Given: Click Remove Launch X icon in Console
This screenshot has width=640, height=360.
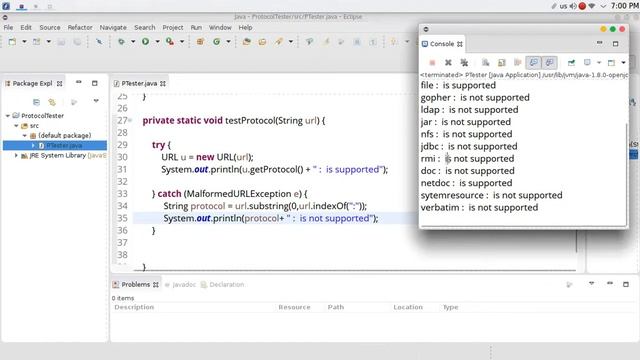Looking at the screenshot, I should pos(448,62).
